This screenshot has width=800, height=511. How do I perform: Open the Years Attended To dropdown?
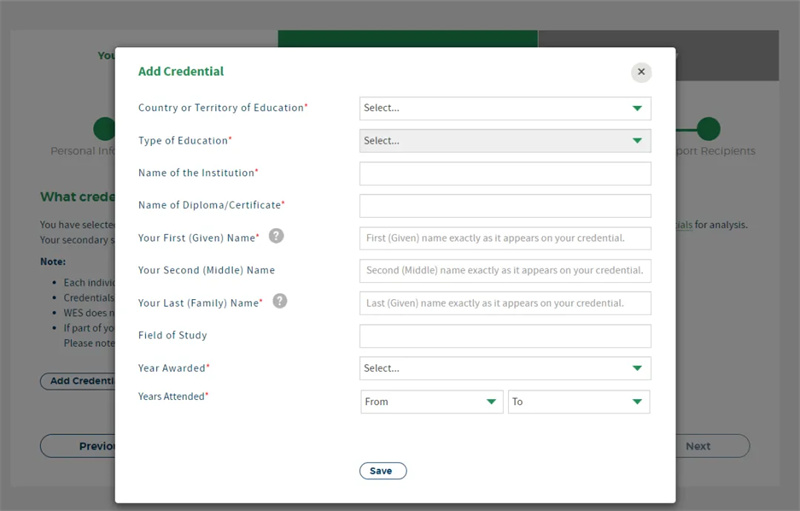578,402
